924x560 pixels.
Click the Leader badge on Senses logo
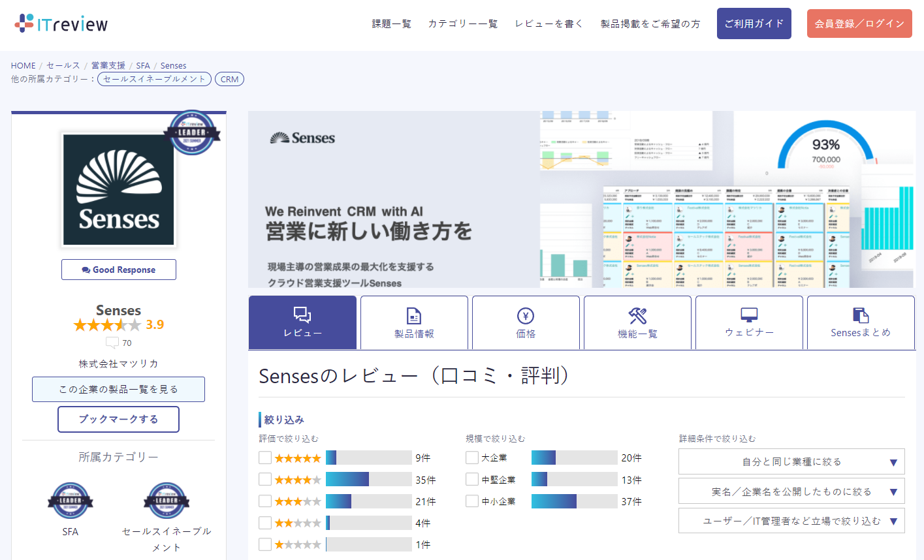[x=192, y=132]
